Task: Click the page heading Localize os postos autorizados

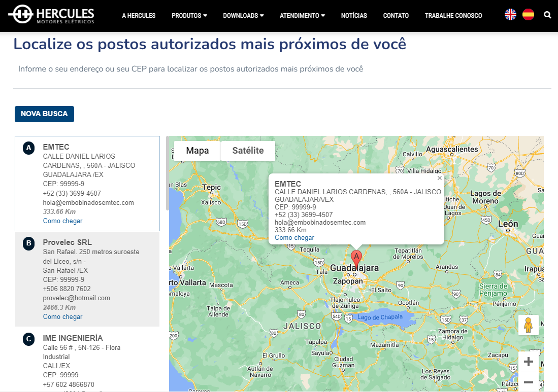Action: pyautogui.click(x=210, y=44)
